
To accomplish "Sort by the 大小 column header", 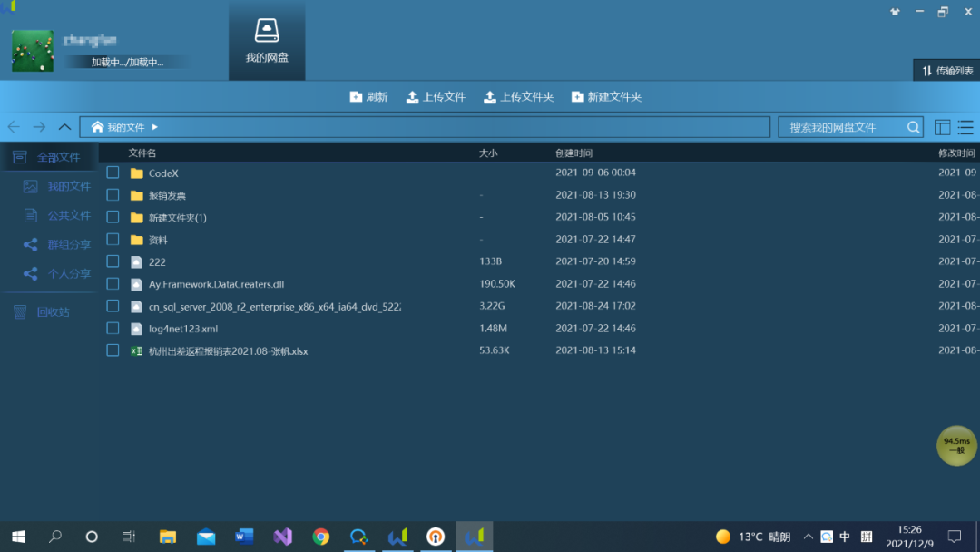I will [488, 153].
